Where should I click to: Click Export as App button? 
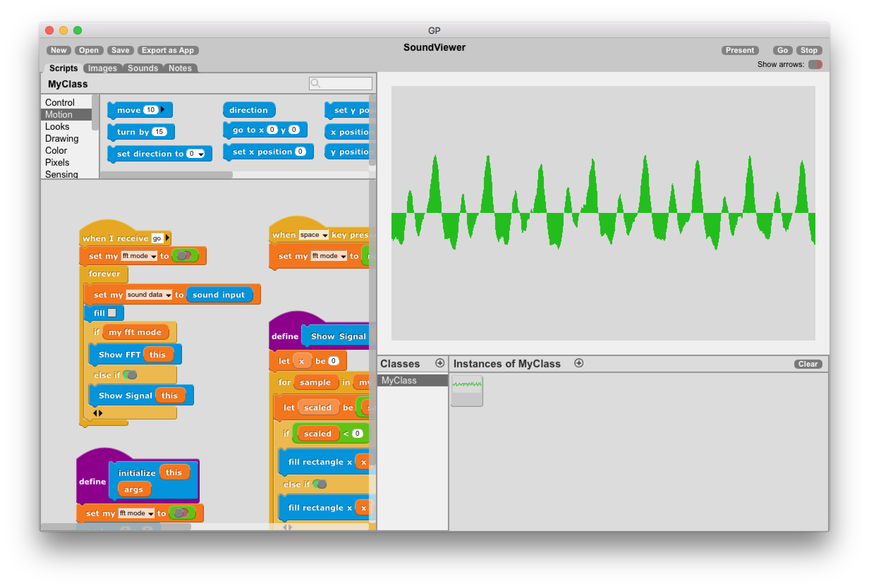168,50
